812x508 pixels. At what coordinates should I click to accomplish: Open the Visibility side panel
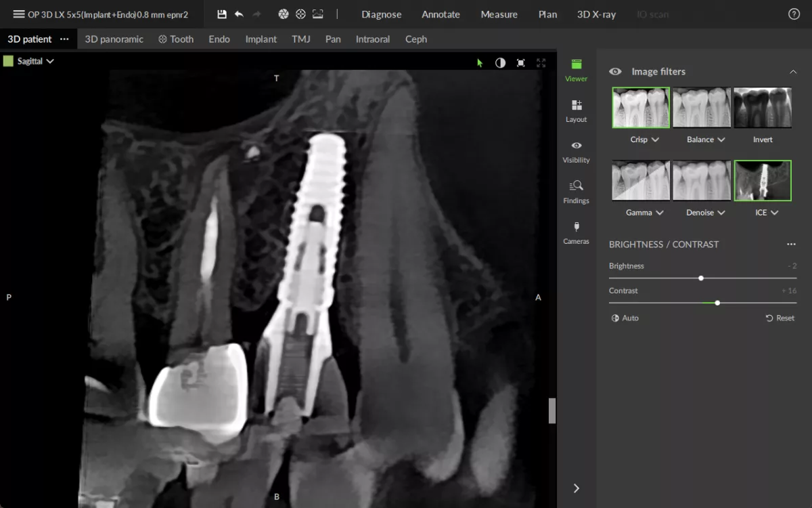pyautogui.click(x=577, y=151)
